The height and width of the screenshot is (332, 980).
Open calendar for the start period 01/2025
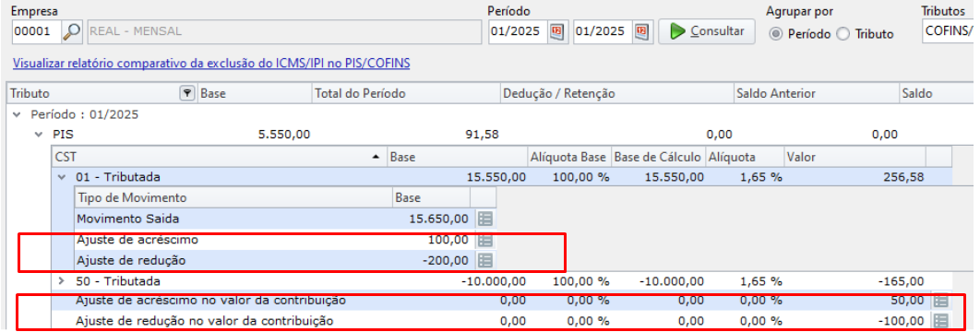point(556,31)
